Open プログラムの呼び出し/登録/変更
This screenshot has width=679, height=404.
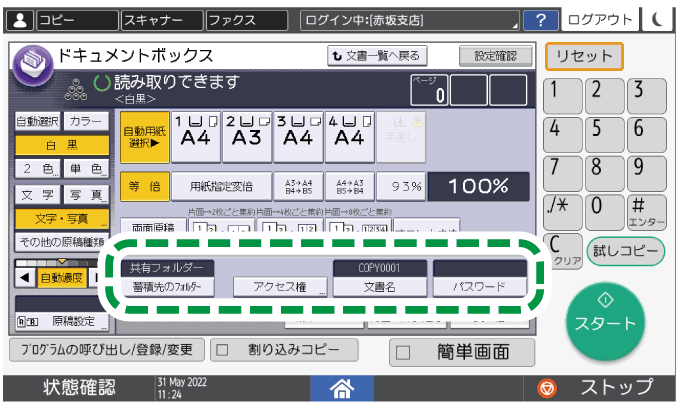[107, 350]
